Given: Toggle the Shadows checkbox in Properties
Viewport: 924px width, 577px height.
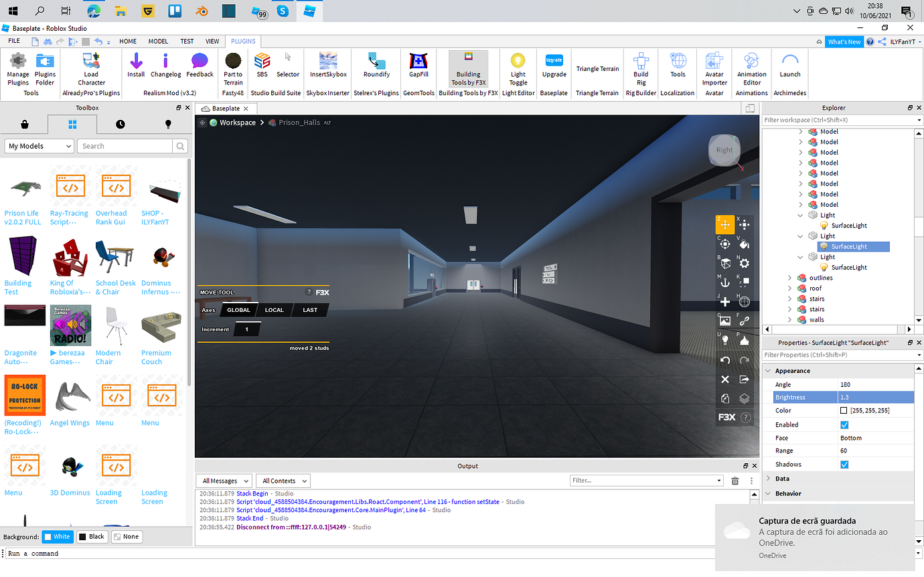Looking at the screenshot, I should coord(844,465).
